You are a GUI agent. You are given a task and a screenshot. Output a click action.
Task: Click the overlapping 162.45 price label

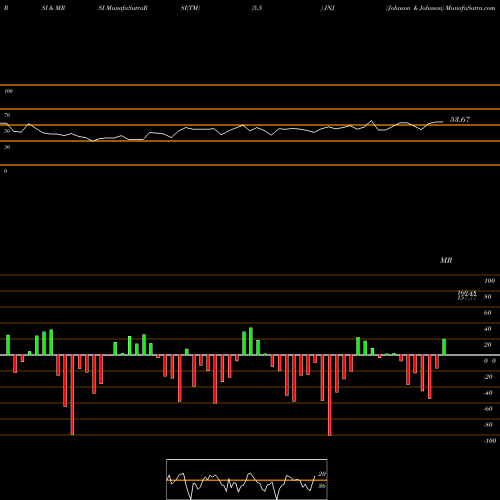(x=467, y=293)
